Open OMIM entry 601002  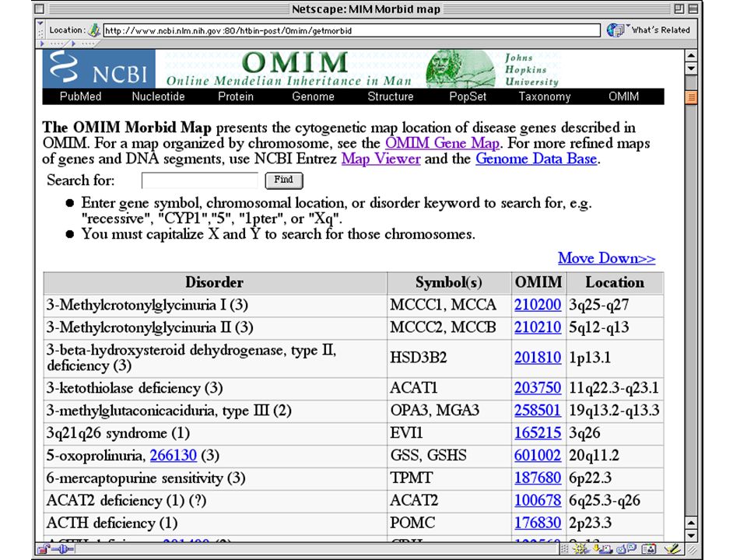click(x=538, y=455)
